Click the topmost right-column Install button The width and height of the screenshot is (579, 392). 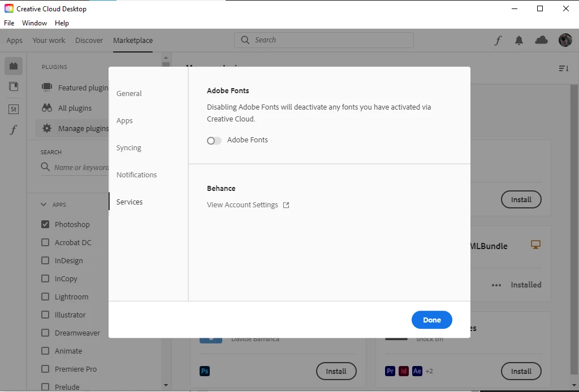(x=521, y=199)
